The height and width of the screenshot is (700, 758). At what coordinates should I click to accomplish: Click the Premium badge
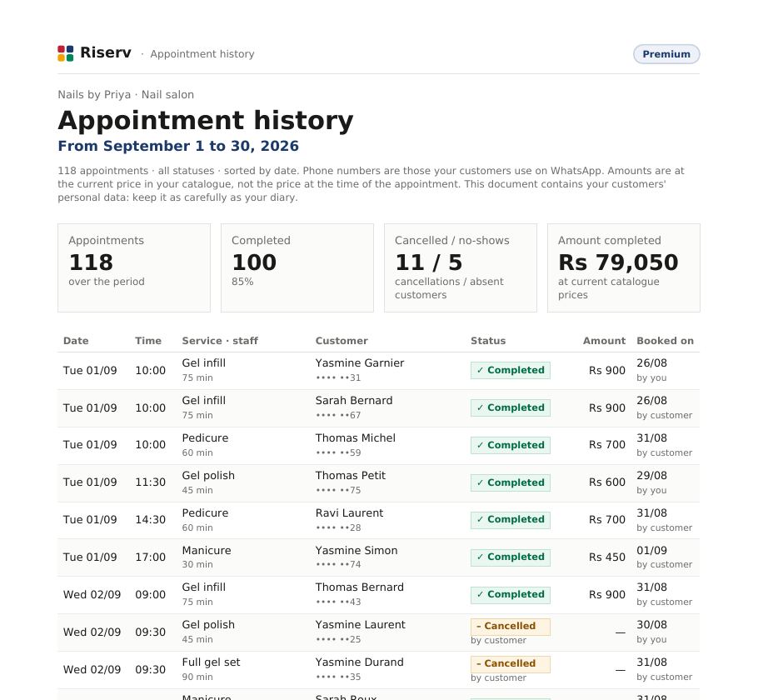[x=666, y=54]
